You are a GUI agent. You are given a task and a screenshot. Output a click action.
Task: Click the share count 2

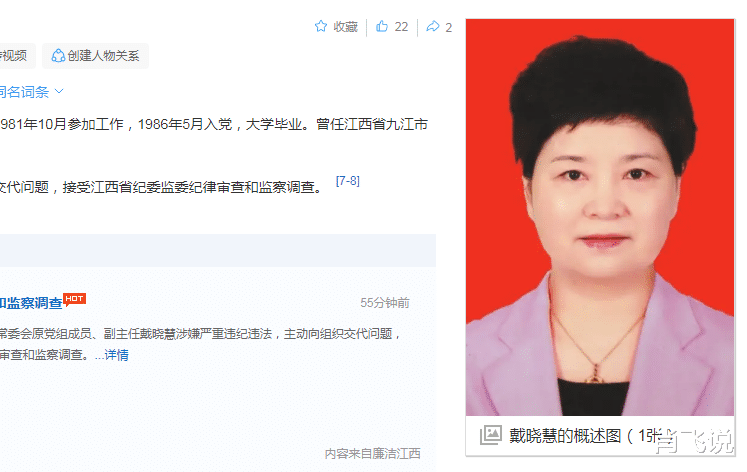[x=448, y=28]
